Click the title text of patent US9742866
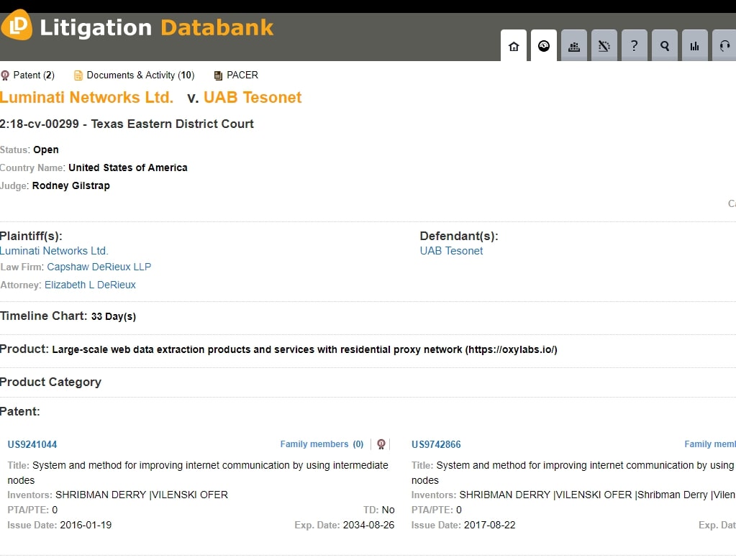This screenshot has height=560, width=736. point(573,473)
